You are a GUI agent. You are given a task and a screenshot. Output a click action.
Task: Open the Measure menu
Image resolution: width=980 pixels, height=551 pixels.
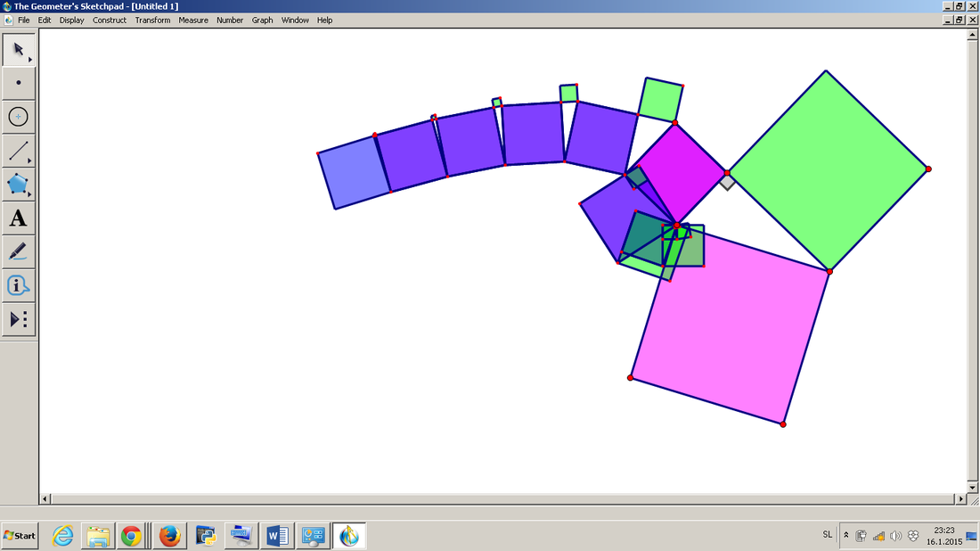click(x=193, y=20)
